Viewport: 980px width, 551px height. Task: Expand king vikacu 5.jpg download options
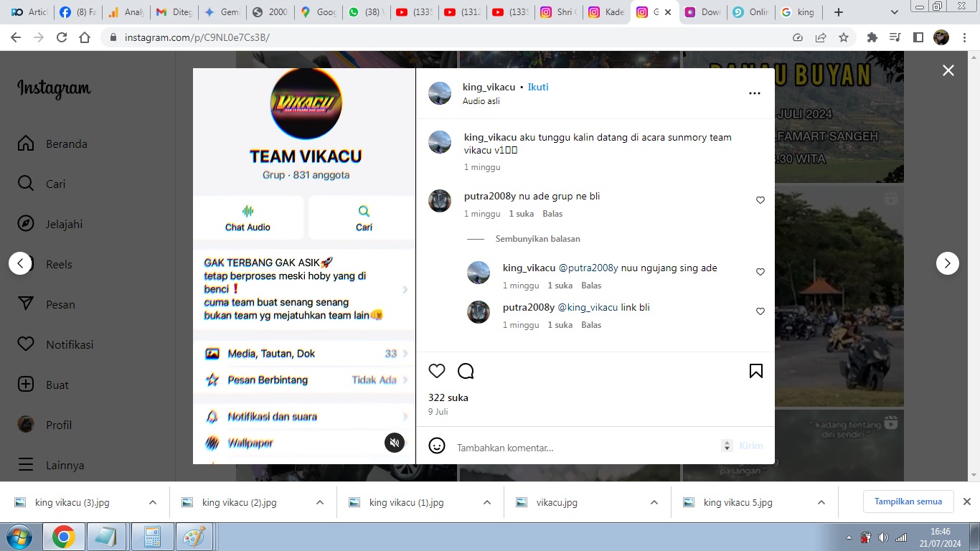coord(821,502)
